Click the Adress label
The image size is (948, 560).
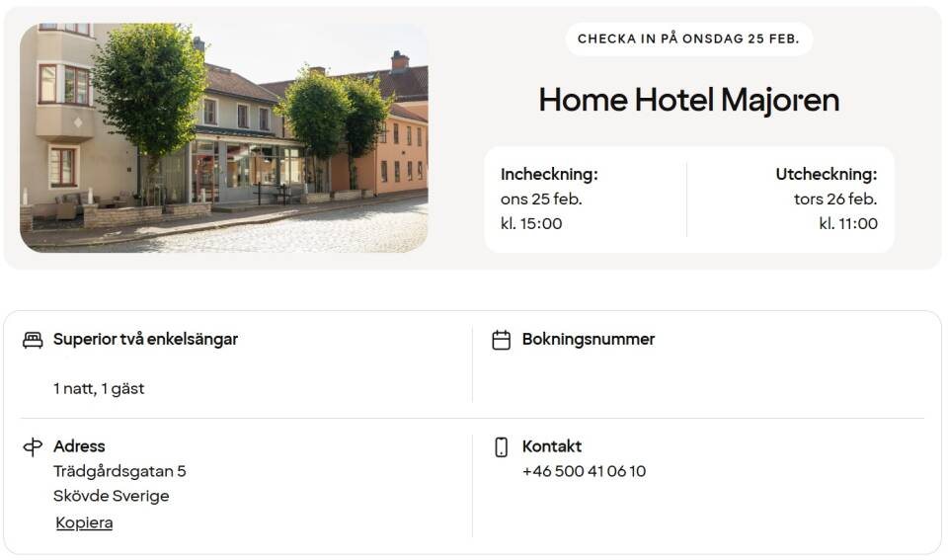click(x=79, y=446)
